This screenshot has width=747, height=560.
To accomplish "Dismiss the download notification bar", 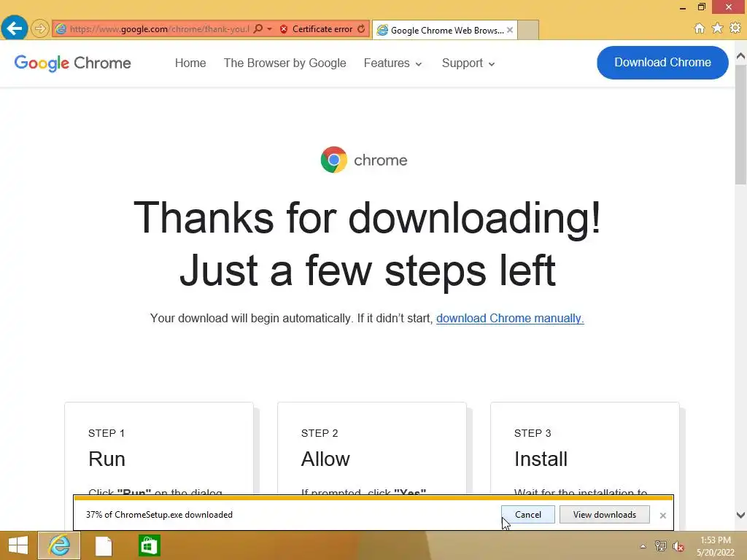I will [x=662, y=516].
